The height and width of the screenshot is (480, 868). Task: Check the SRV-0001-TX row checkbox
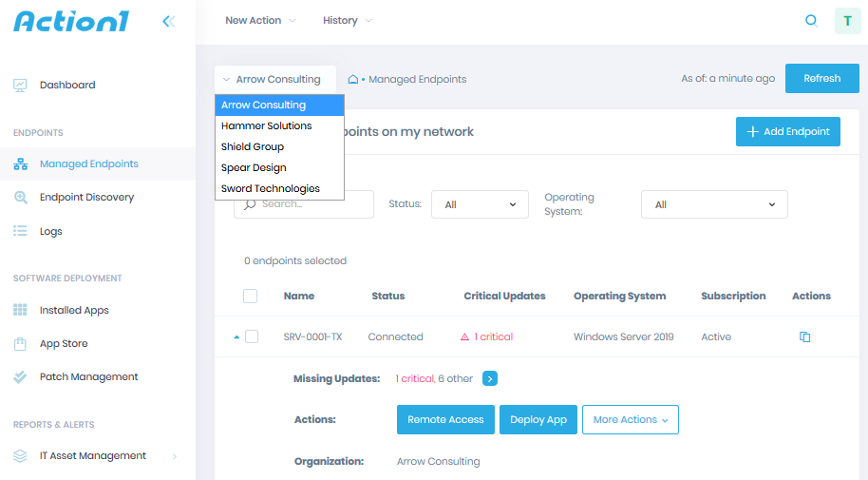252,336
